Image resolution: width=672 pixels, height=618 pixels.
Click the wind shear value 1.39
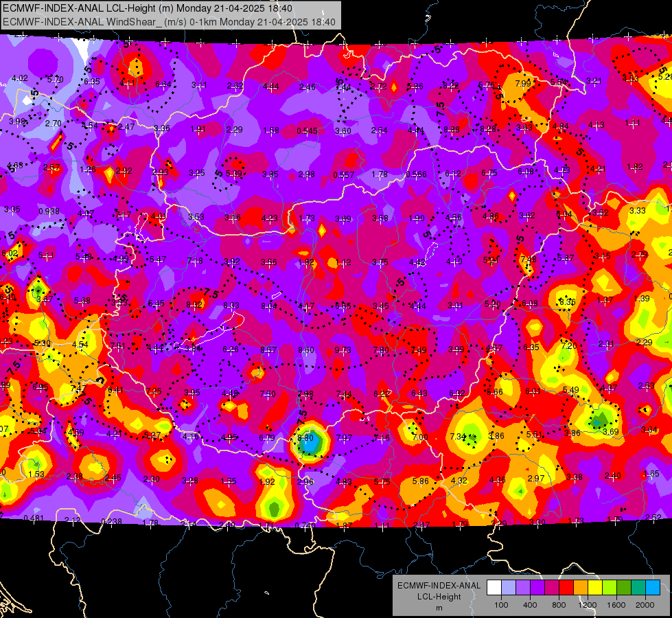(642, 299)
